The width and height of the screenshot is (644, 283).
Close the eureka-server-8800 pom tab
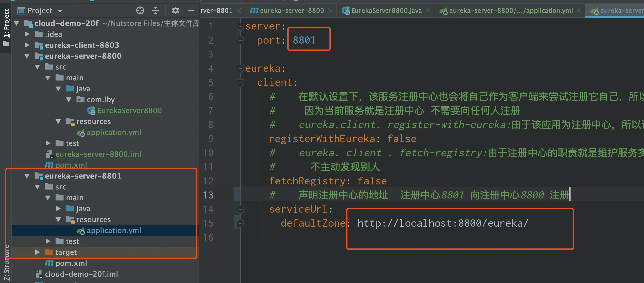330,10
